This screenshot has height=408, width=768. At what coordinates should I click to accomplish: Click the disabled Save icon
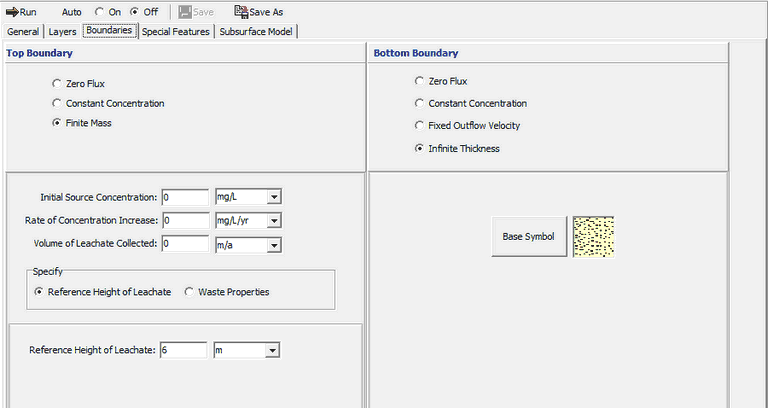[x=184, y=12]
